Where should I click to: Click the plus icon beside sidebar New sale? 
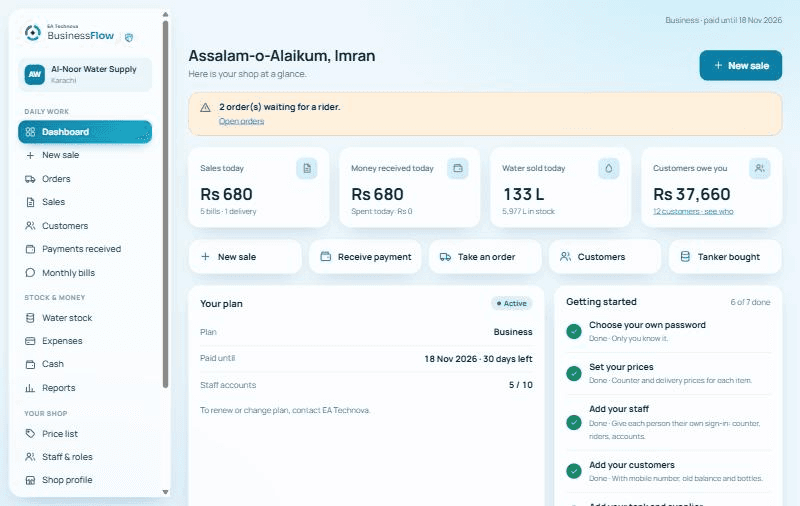click(x=30, y=155)
